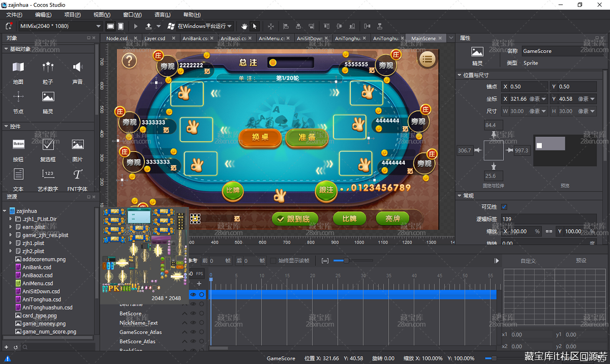
Task: Add the FNT font (FNT字体) widget
Action: point(77,179)
